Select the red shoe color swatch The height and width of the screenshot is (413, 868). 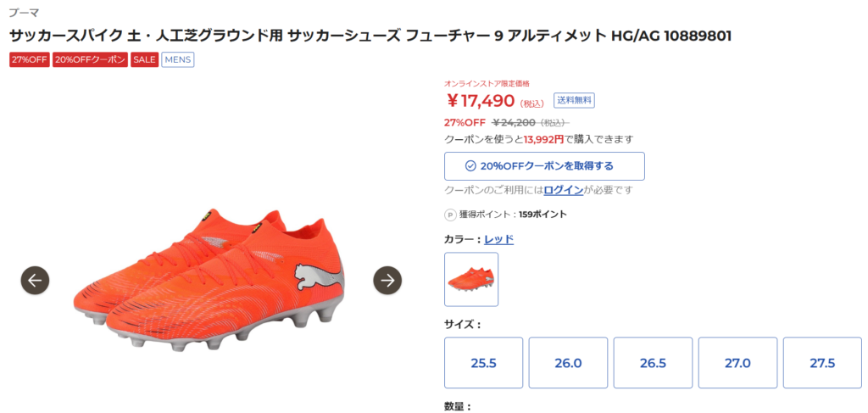click(471, 279)
